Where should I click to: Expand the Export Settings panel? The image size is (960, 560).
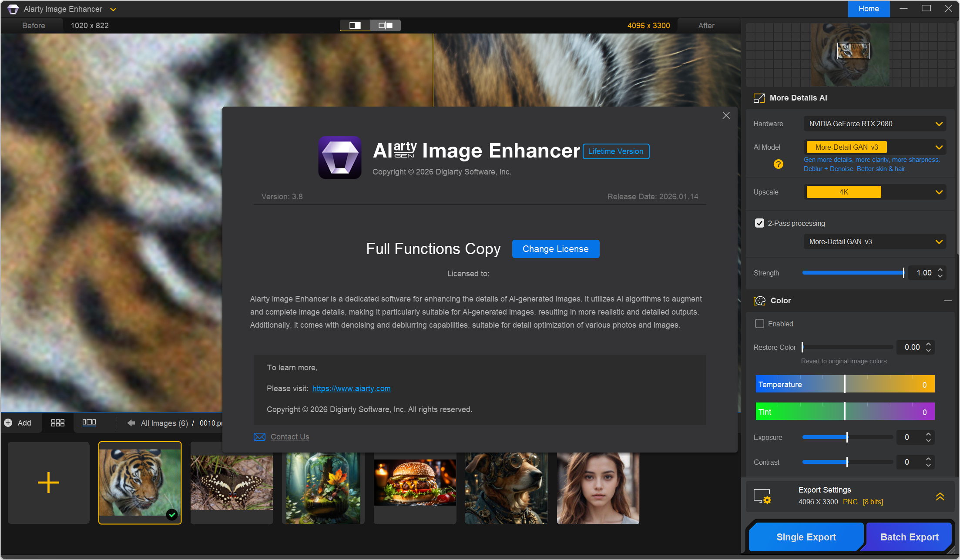click(940, 496)
